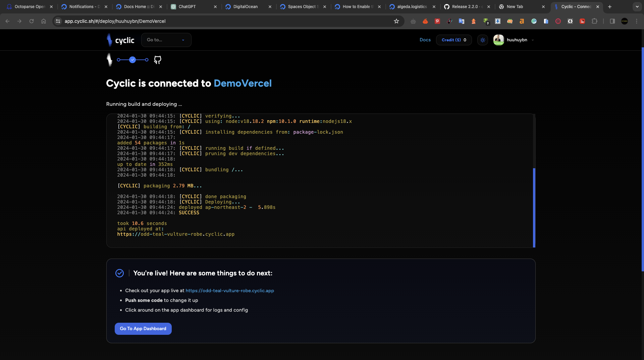Toggle the light/dark theme sun icon
This screenshot has width=644, height=360.
[x=483, y=40]
